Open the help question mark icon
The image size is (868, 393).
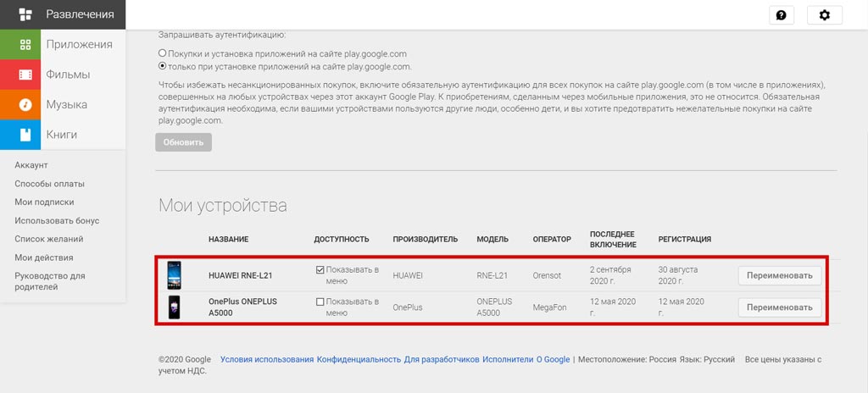(x=781, y=15)
